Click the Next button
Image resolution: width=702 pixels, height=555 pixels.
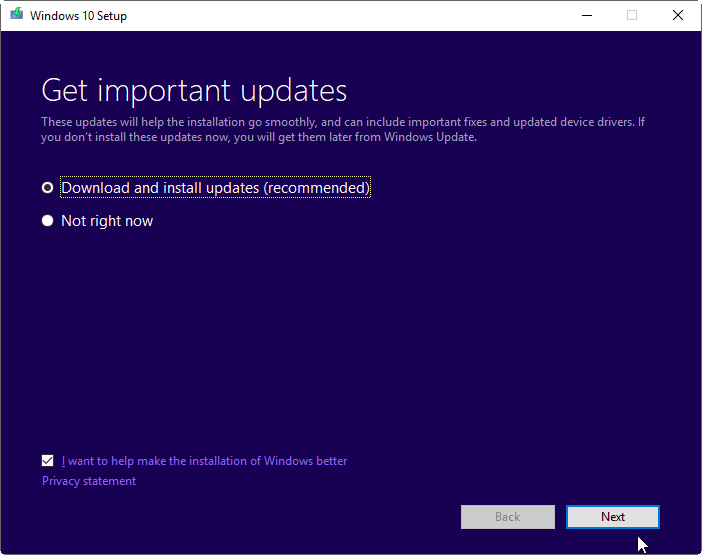pyautogui.click(x=612, y=517)
